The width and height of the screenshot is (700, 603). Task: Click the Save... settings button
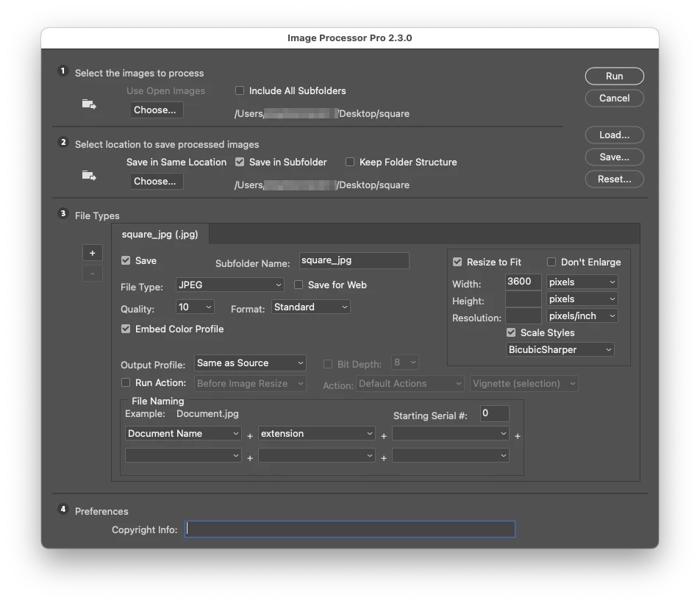tap(614, 157)
